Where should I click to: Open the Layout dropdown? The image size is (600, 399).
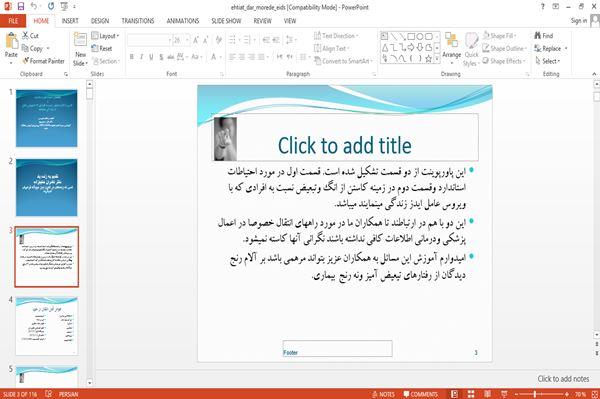(106, 36)
